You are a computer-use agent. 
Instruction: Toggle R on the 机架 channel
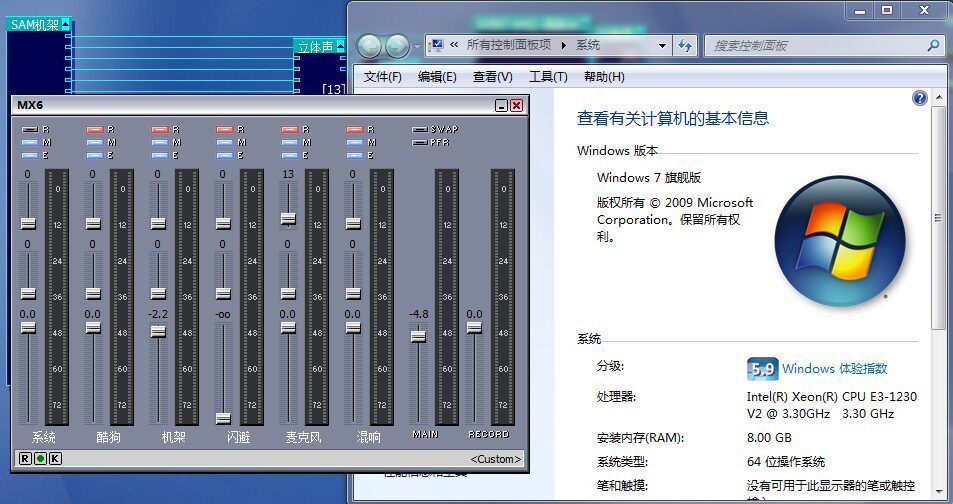[x=160, y=129]
